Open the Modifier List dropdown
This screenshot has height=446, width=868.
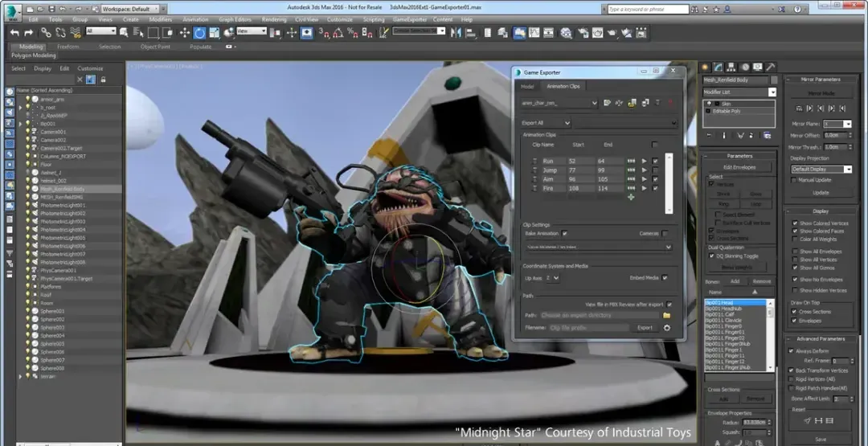point(739,92)
